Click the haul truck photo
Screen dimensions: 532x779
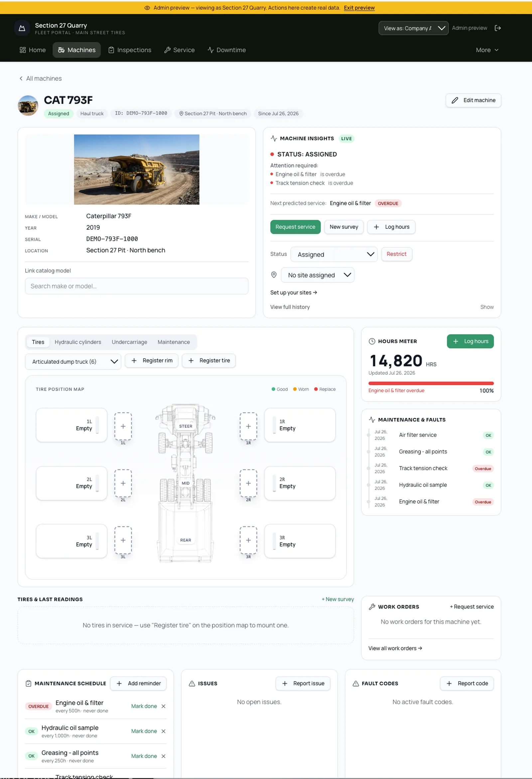point(136,170)
